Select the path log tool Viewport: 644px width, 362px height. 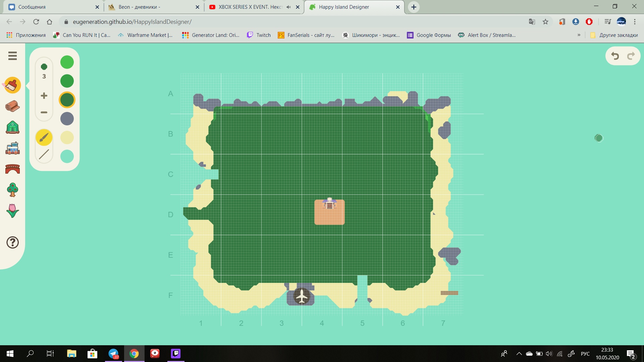(12, 106)
